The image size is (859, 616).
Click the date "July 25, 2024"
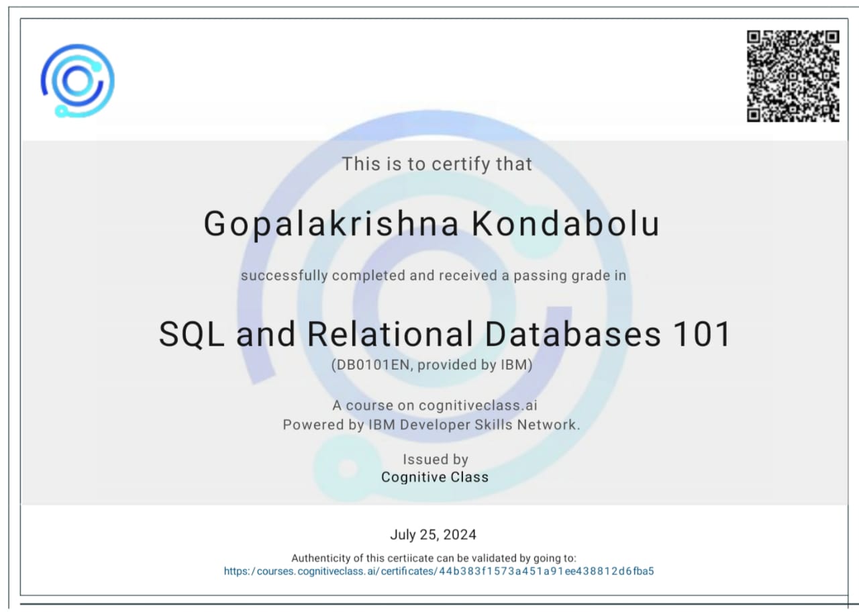coord(434,535)
